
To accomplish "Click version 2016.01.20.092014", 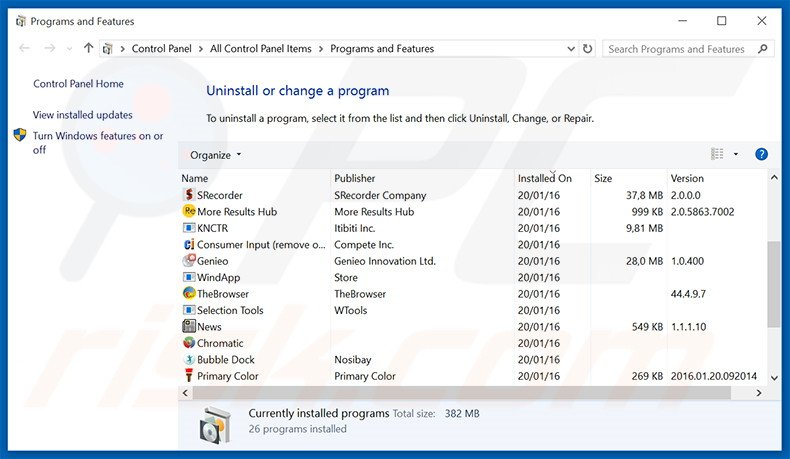I will point(714,376).
